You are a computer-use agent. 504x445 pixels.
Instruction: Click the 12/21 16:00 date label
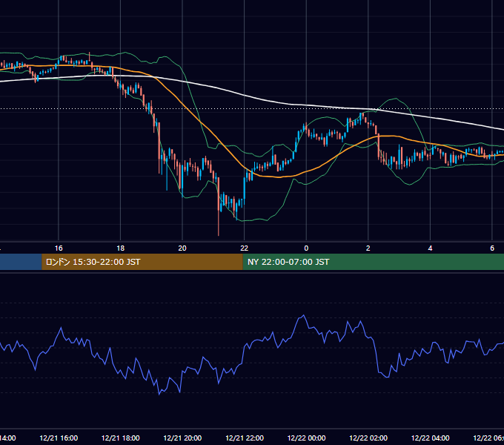pyautogui.click(x=59, y=438)
